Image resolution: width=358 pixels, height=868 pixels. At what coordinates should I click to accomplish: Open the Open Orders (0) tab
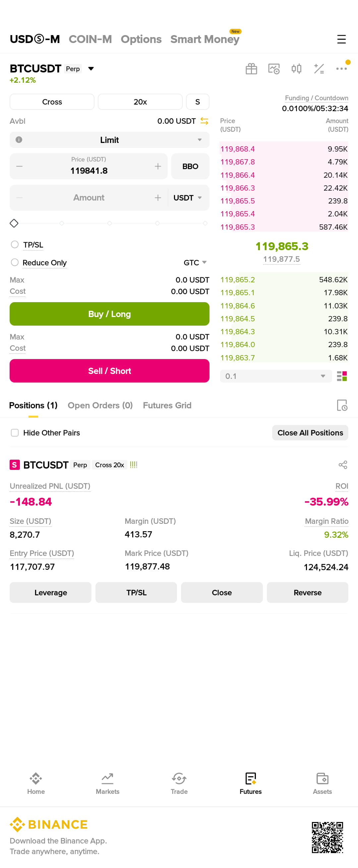pyautogui.click(x=100, y=405)
